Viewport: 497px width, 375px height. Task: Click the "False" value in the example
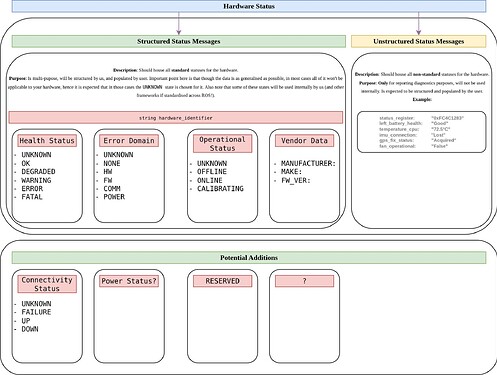click(x=439, y=146)
